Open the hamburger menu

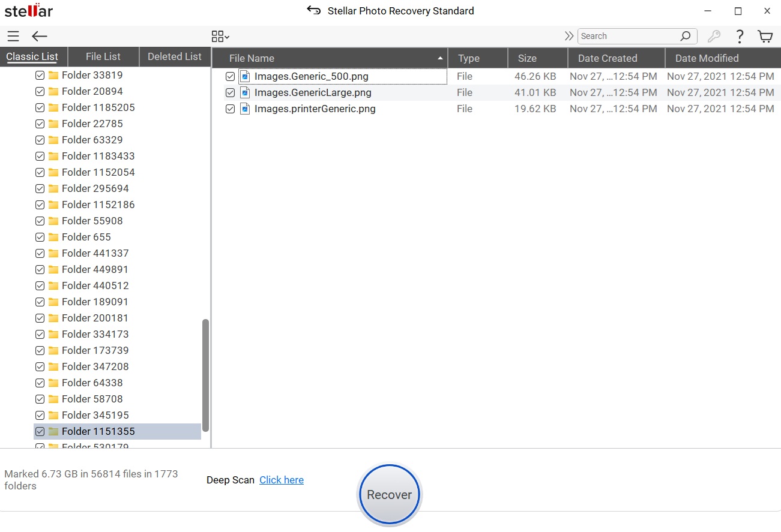click(13, 37)
